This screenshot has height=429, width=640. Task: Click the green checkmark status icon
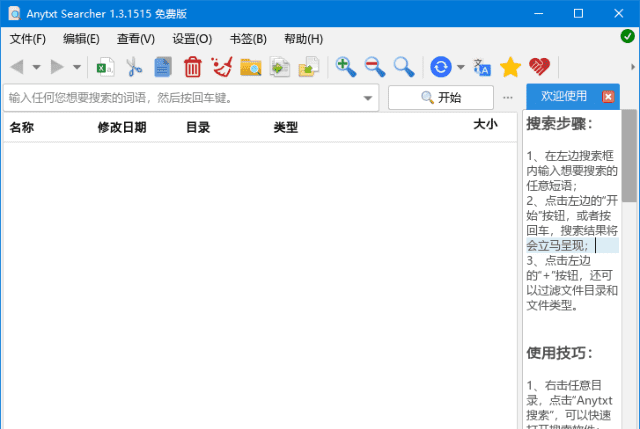coord(627,36)
